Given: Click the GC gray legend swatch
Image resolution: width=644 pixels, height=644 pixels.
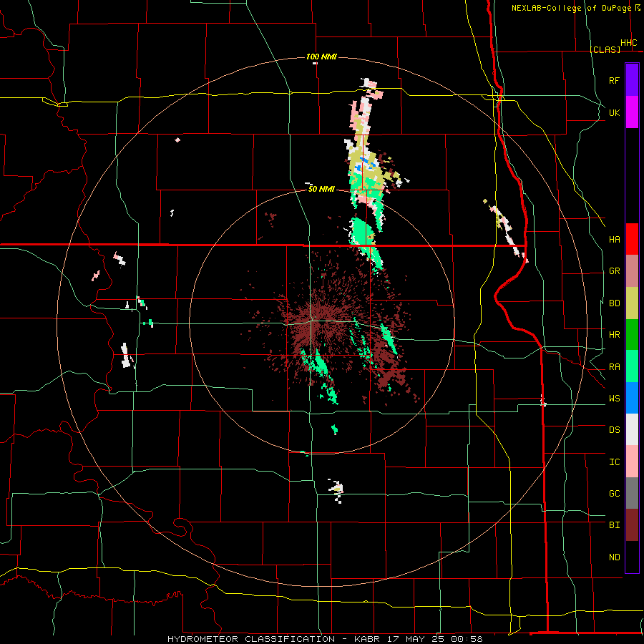Looking at the screenshot, I should 632,493.
